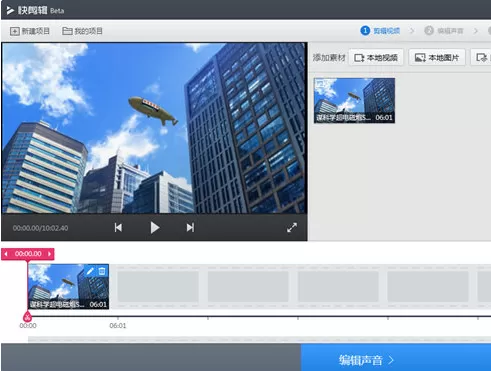This screenshot has height=371, width=491.
Task: Select step 1 剪辑视频 tab
Action: click(380, 31)
